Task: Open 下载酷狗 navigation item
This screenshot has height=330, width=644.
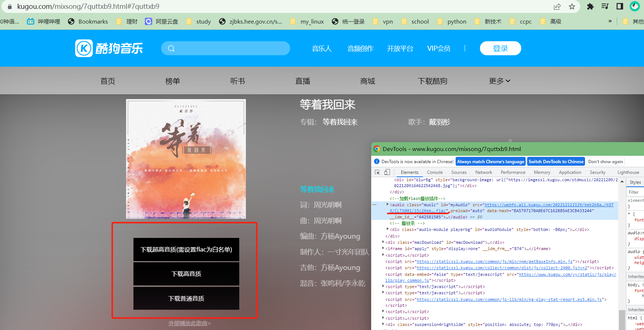Action: [x=432, y=81]
